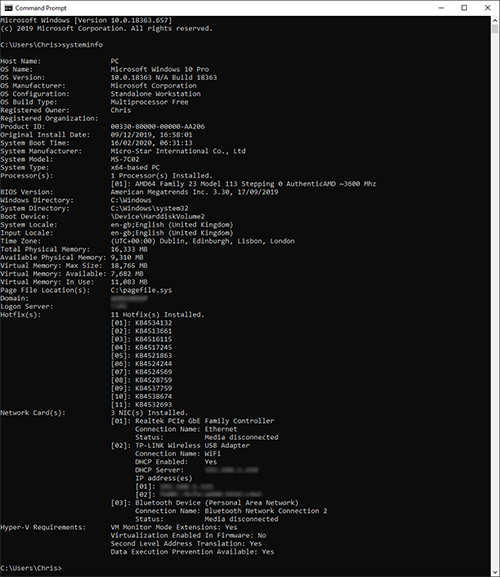Click the AMD64 Family 23 processor line
Viewport: 500px width, 577px height.
[x=243, y=184]
